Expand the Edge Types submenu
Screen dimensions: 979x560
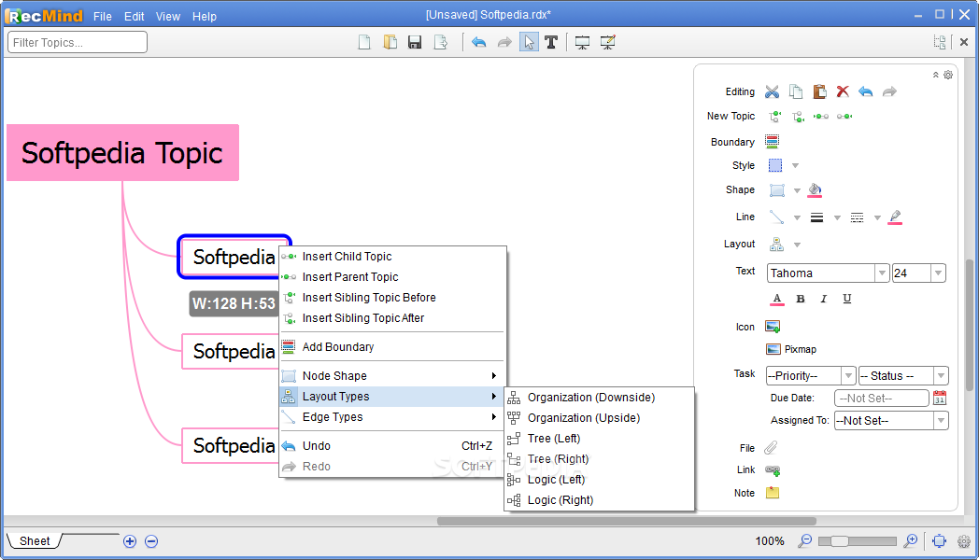pyautogui.click(x=392, y=416)
